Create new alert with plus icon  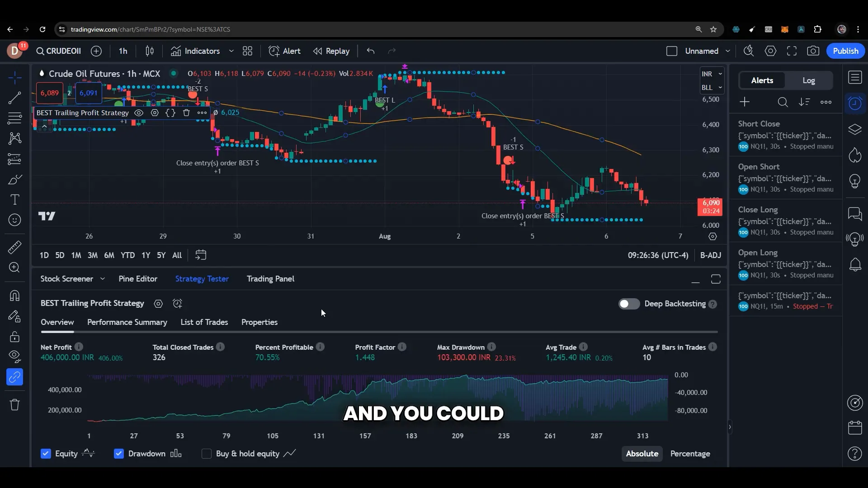click(745, 102)
